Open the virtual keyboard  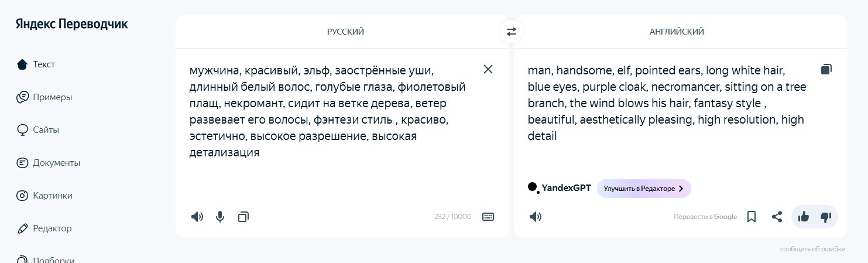(x=488, y=217)
